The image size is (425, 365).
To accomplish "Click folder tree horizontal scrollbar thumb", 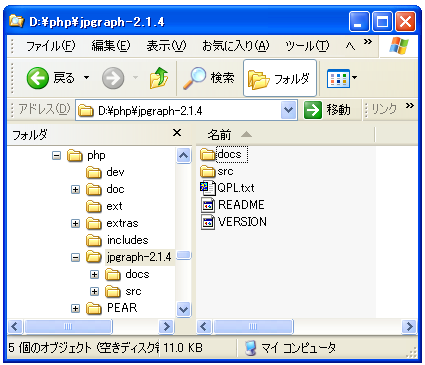I will tap(68, 326).
